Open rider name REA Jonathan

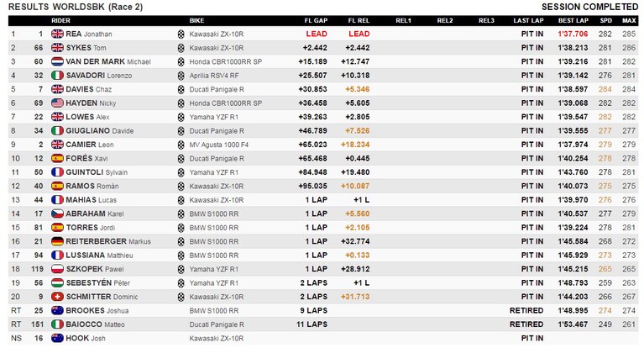89,34
